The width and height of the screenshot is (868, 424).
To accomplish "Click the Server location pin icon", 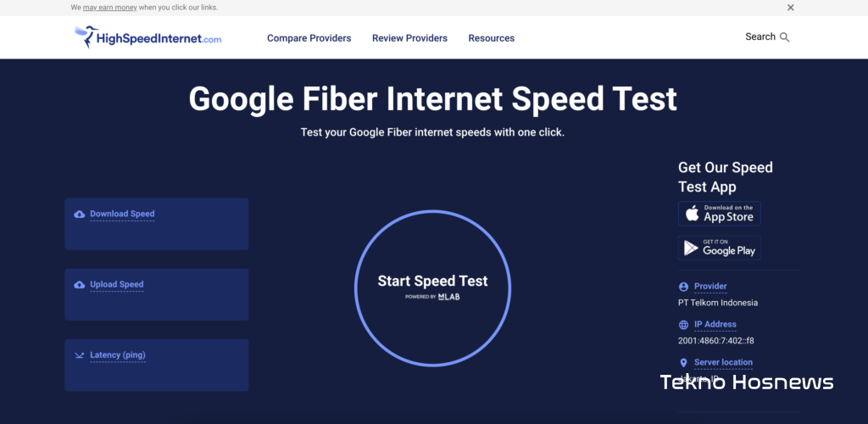I will [684, 363].
